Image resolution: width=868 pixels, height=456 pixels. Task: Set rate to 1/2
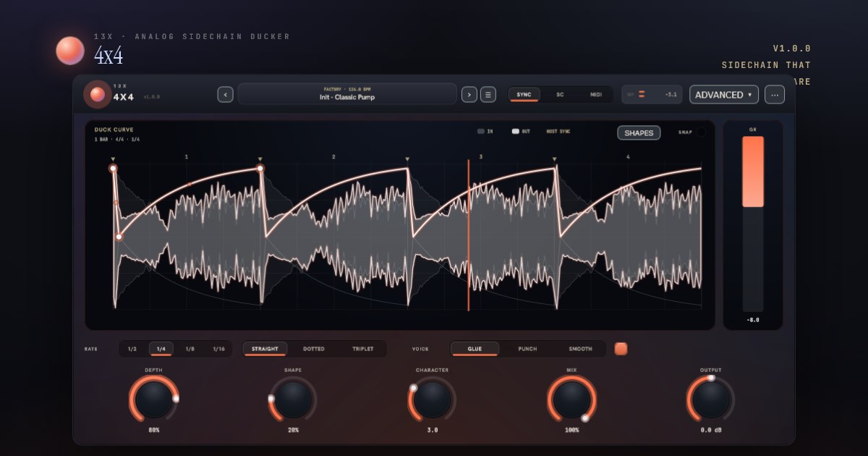(x=132, y=349)
